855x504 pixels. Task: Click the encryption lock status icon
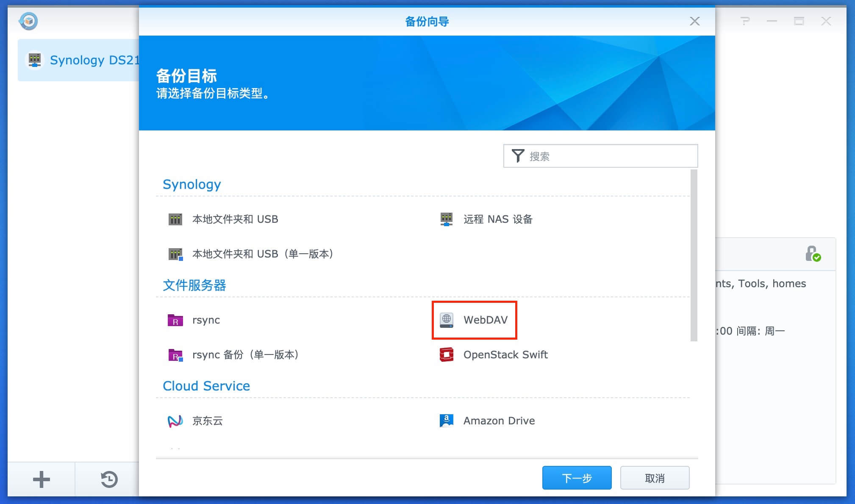point(812,254)
